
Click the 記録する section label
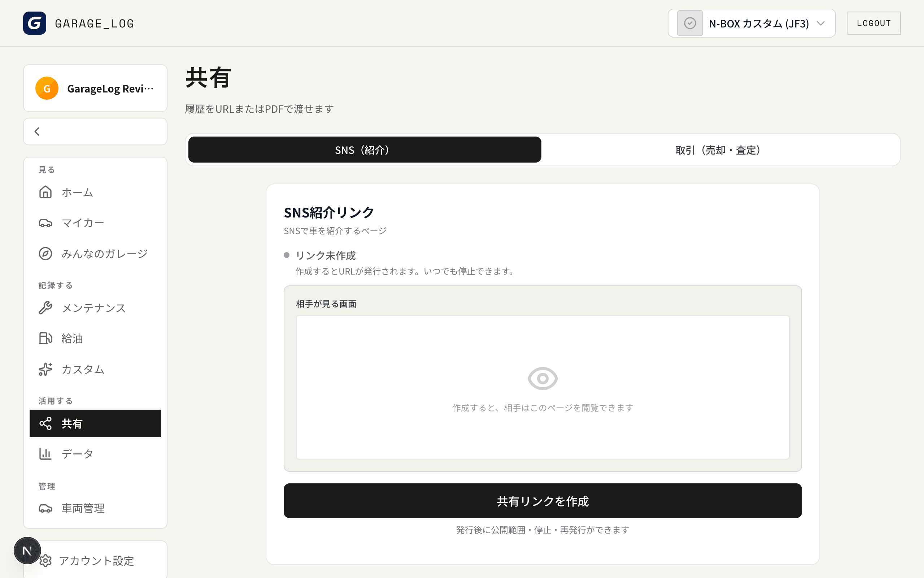(x=56, y=285)
